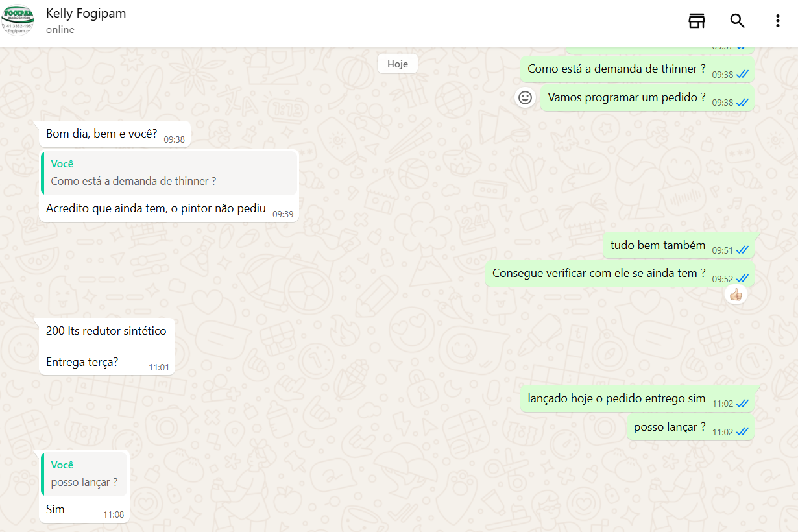Click the search magnifier icon

737,21
